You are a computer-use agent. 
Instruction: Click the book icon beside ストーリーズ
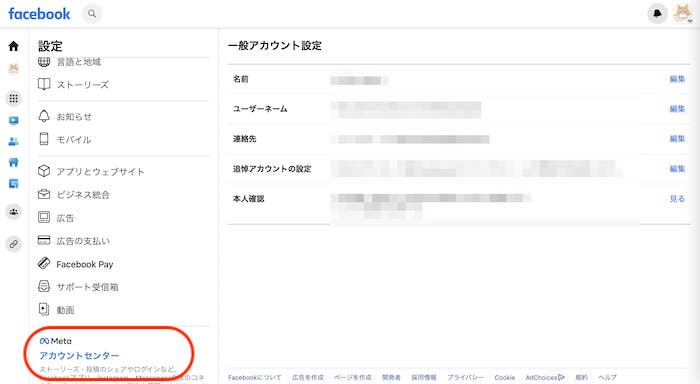click(44, 84)
